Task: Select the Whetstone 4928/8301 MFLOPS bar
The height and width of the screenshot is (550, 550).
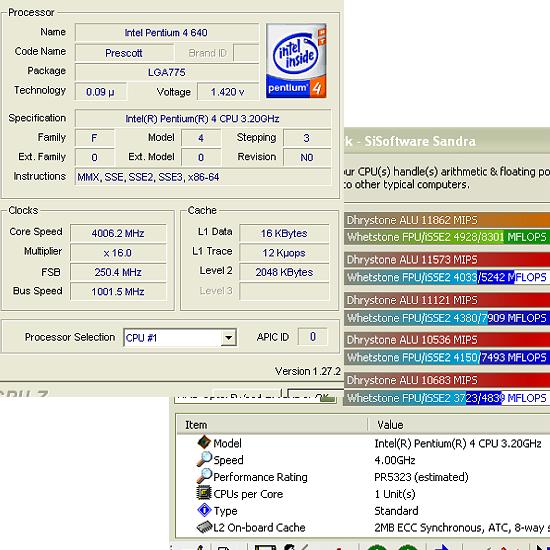Action: 447,237
